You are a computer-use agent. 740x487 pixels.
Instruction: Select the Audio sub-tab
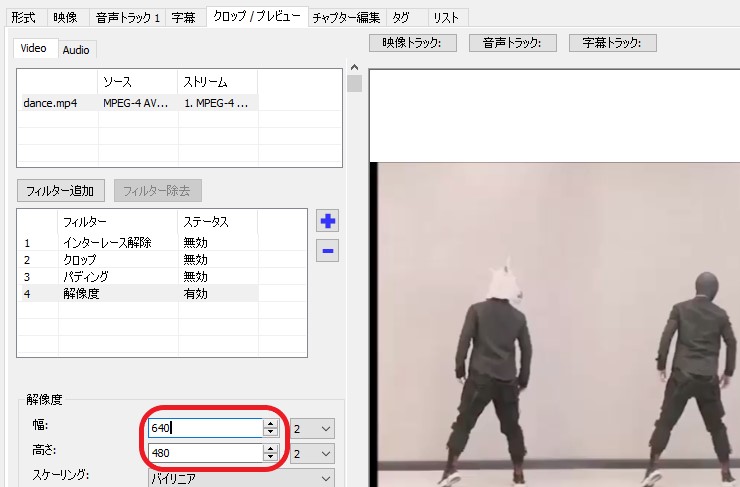pos(76,49)
